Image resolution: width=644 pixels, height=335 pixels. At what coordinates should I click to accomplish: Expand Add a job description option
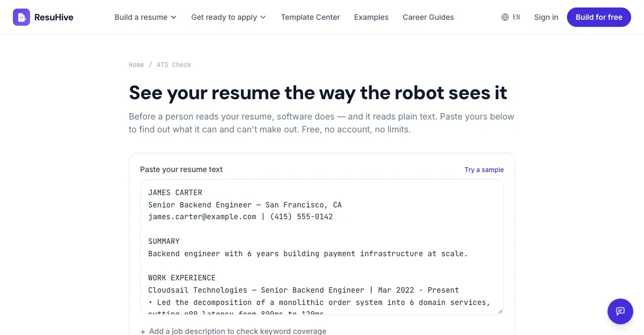[233, 332]
